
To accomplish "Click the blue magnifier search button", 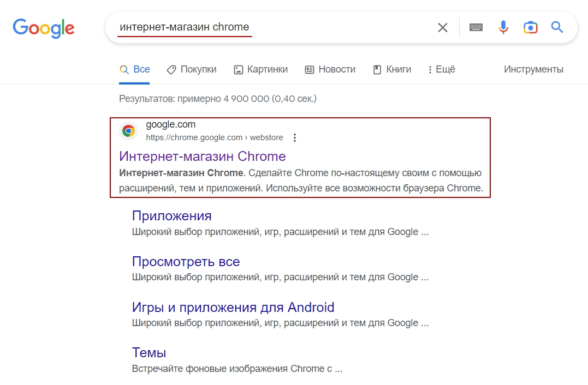I will pos(557,27).
